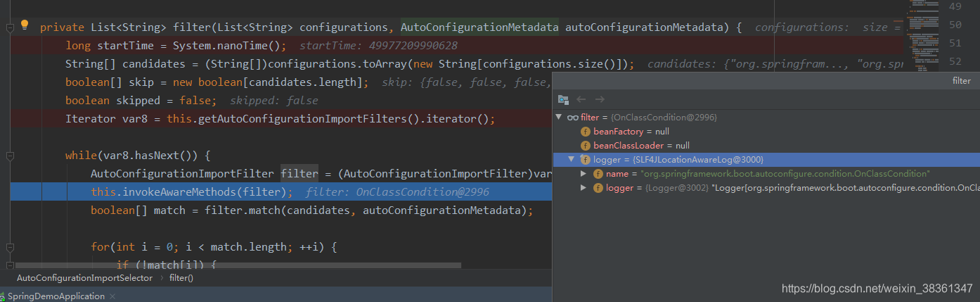This screenshot has width=980, height=302.
Task: Click the back arrow in filter popup
Action: [x=581, y=100]
